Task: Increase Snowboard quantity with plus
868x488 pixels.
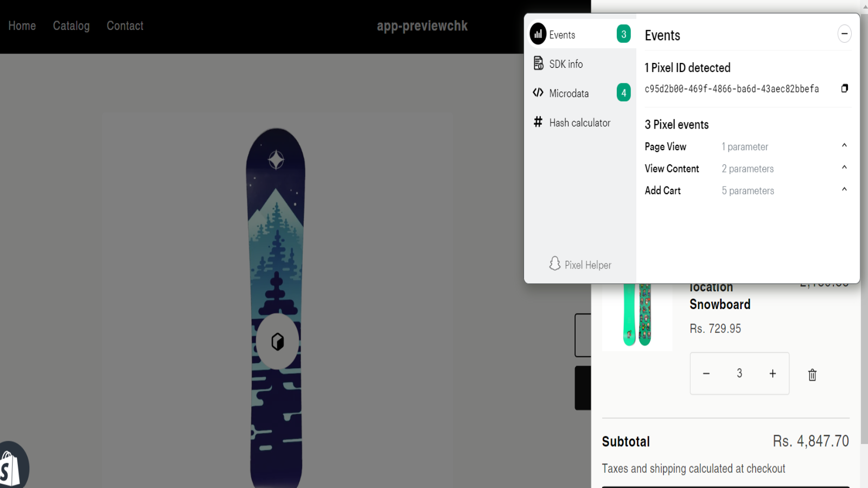Action: click(773, 374)
